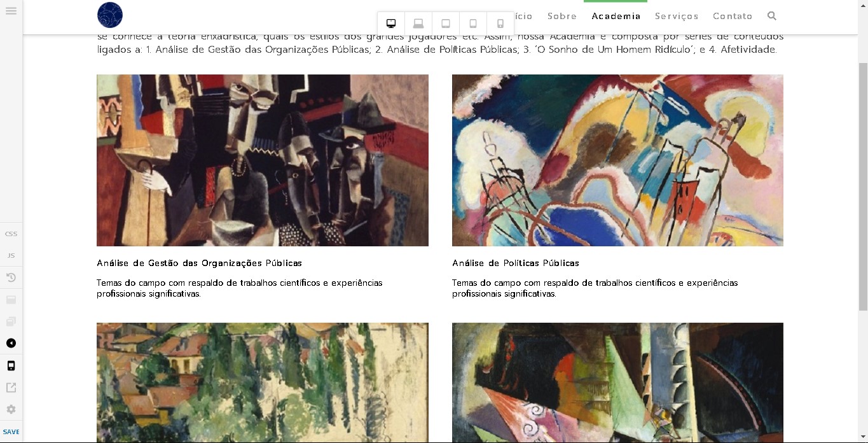Viewport: 868px width, 443px height.
Task: Open revision history in the sidebar
Action: click(11, 278)
